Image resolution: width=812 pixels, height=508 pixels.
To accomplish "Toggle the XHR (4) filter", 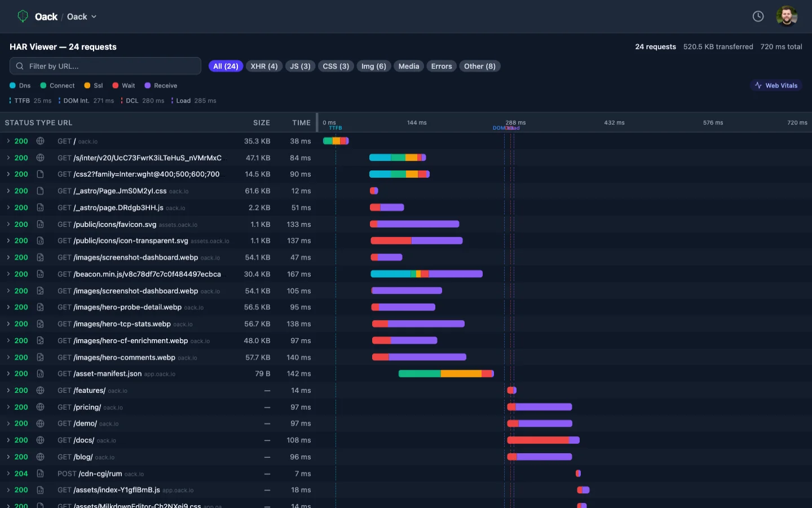I will tap(264, 66).
